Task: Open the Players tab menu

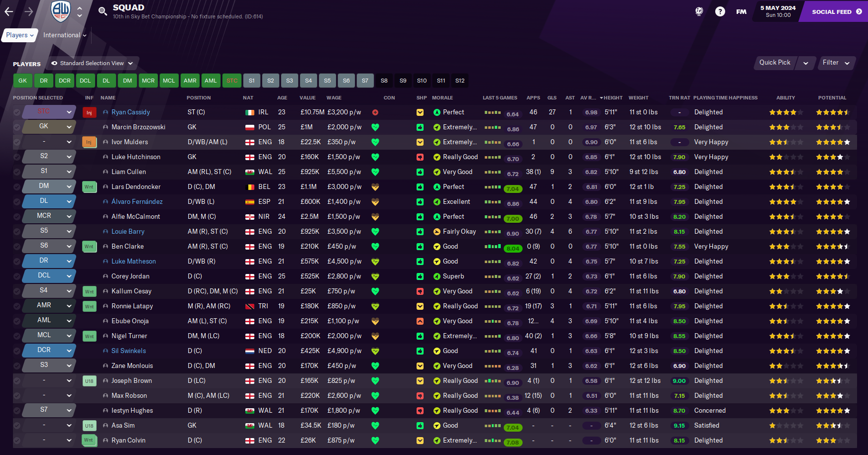Action: click(20, 35)
